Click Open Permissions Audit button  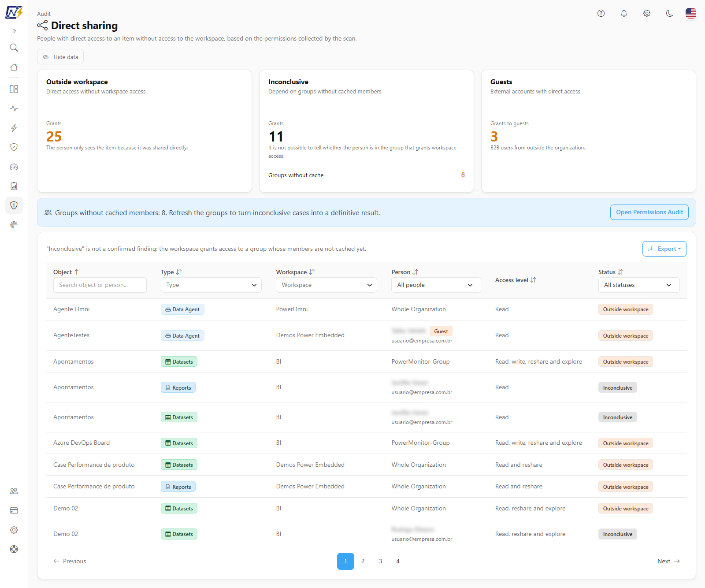click(x=649, y=212)
